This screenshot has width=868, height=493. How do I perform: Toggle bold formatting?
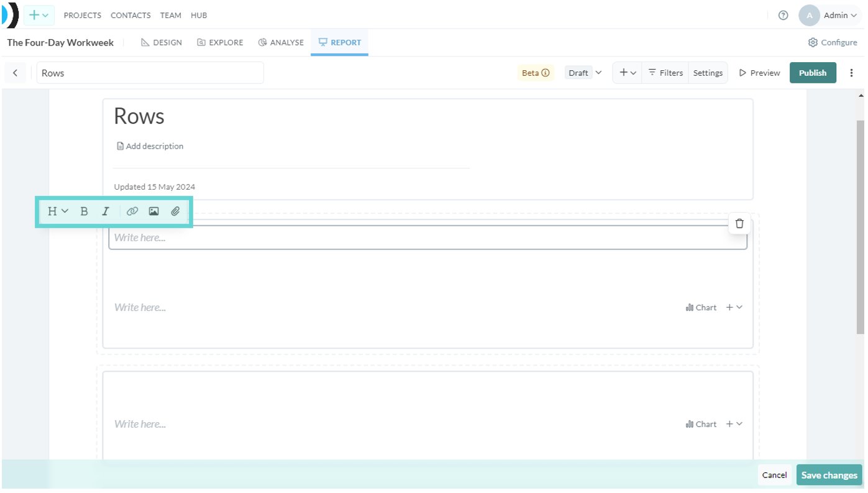click(x=84, y=211)
